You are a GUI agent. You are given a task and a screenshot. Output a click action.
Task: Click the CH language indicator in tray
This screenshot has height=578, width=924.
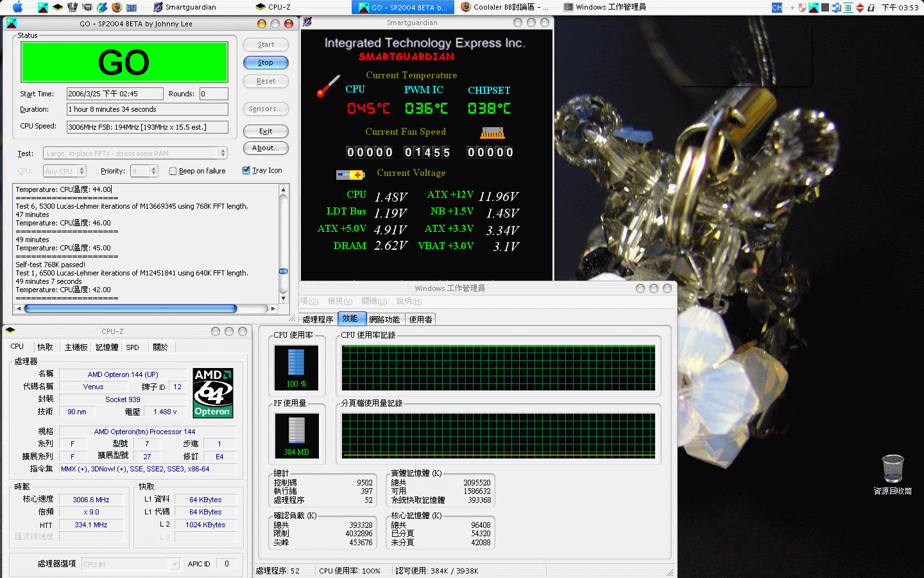pos(777,8)
